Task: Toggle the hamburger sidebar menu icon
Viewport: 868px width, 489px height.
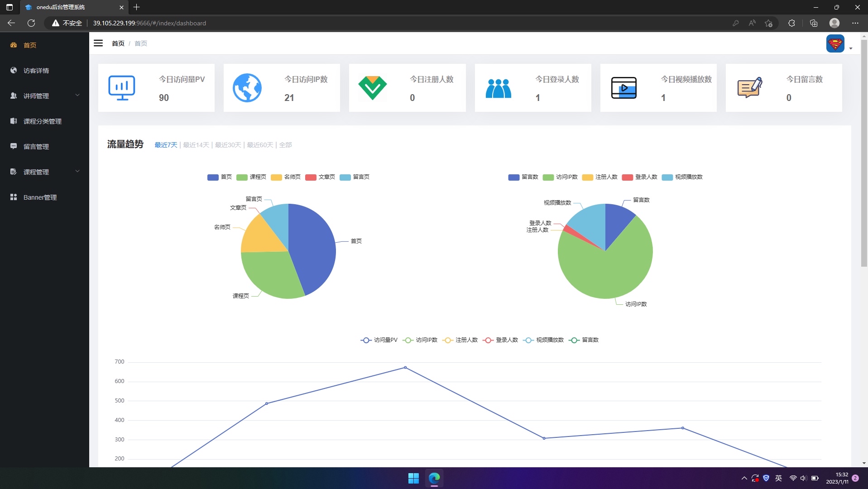Action: [98, 43]
